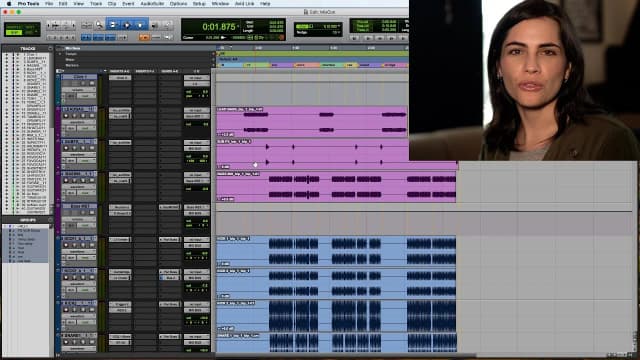Open the AudioSuite menu

(152, 4)
